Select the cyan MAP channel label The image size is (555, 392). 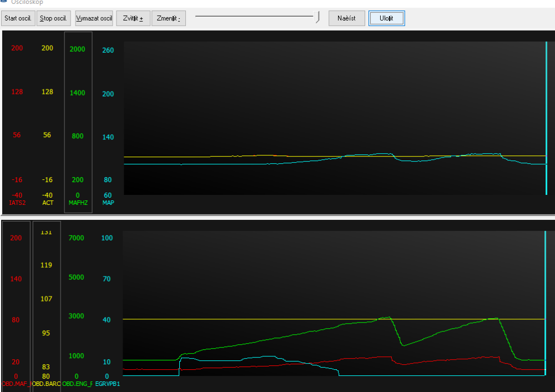point(108,203)
